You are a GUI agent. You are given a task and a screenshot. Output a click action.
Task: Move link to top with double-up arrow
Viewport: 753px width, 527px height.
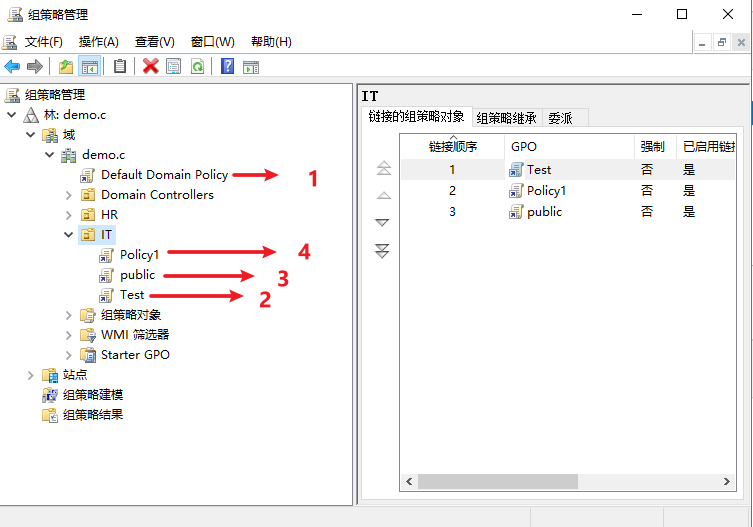click(383, 169)
